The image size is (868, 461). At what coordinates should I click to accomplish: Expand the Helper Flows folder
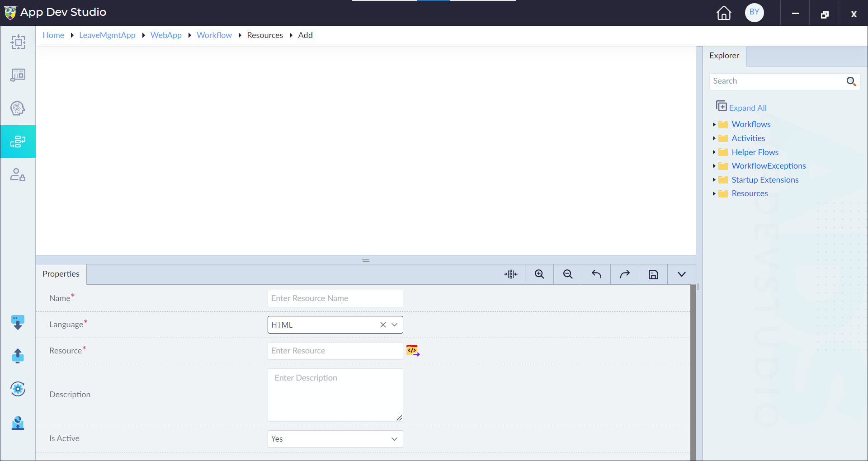[x=714, y=152]
